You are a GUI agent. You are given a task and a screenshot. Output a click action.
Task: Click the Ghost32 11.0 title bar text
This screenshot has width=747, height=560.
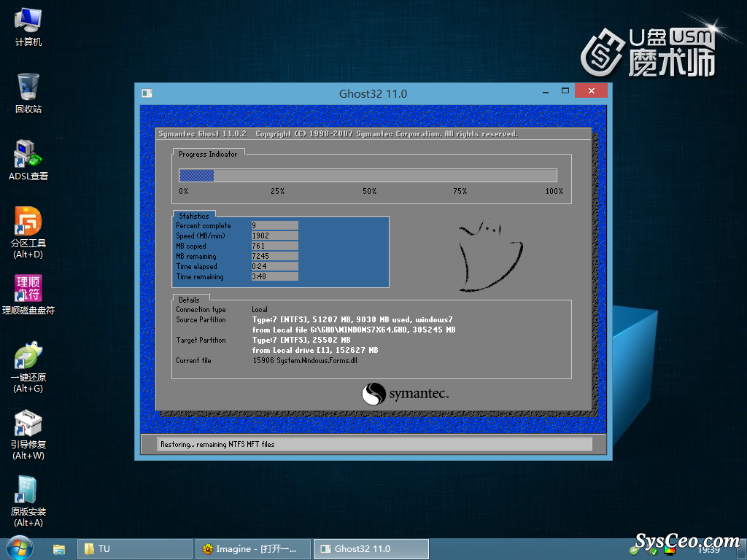(x=373, y=93)
